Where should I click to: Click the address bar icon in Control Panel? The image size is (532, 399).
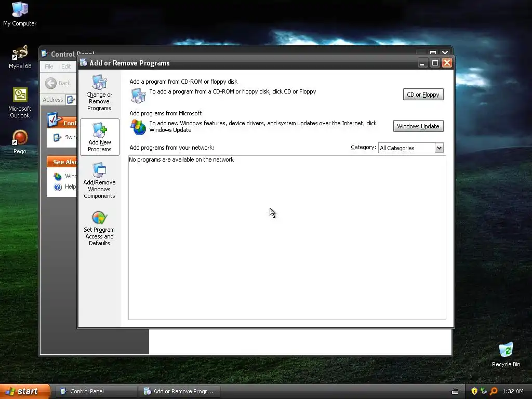tap(71, 100)
